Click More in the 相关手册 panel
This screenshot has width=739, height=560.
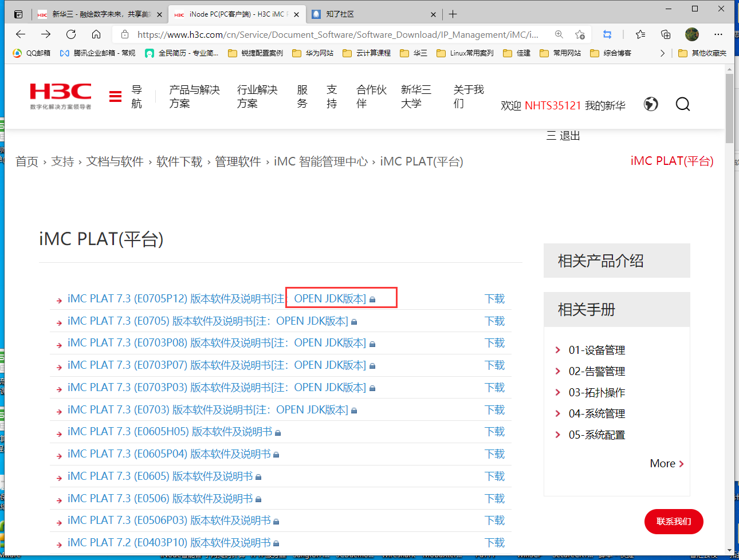point(667,463)
